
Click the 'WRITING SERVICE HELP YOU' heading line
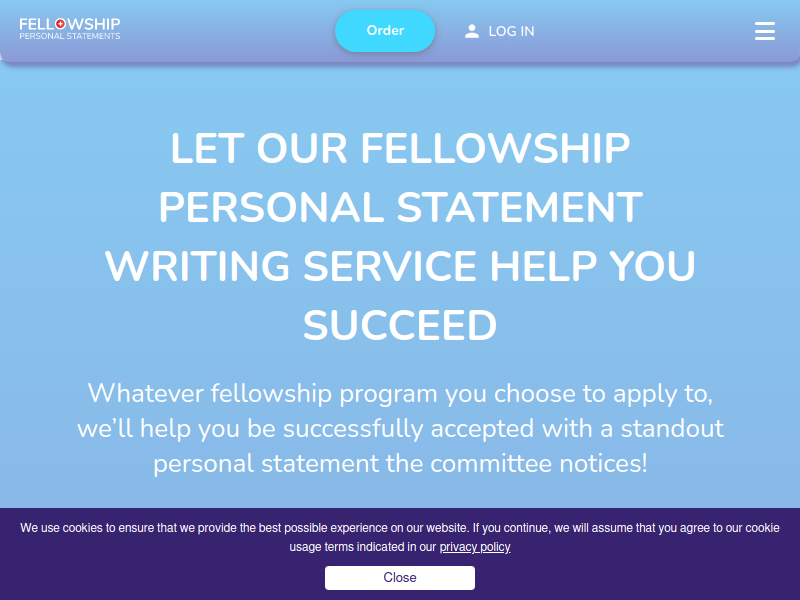click(400, 266)
